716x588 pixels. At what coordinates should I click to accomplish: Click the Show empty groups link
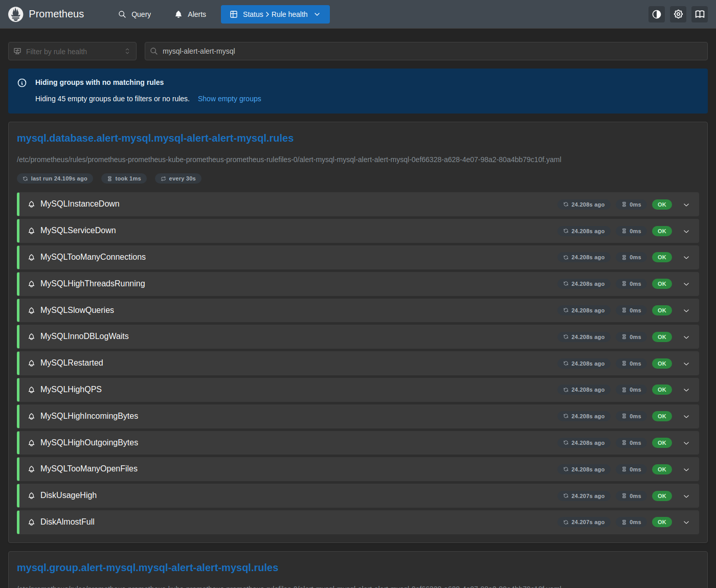(x=229, y=99)
